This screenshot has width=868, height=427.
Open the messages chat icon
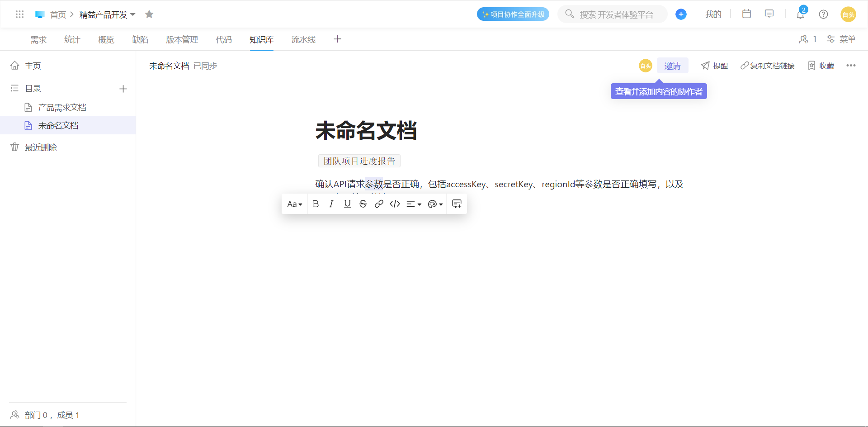point(769,14)
